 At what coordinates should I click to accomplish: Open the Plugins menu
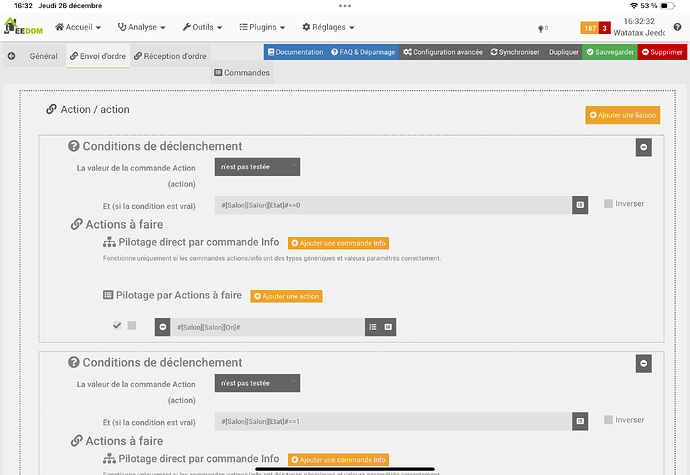tap(262, 27)
